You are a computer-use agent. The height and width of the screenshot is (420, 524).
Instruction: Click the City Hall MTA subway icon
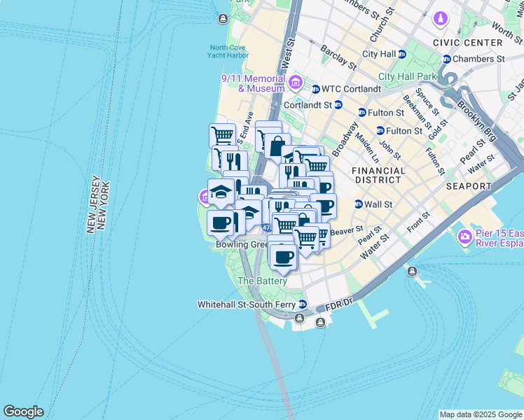[x=402, y=55]
